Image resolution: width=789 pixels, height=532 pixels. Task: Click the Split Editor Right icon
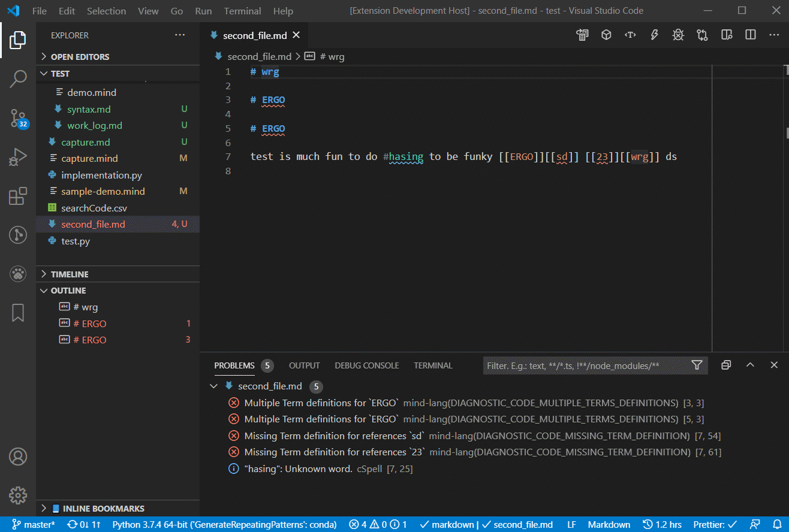coord(750,35)
